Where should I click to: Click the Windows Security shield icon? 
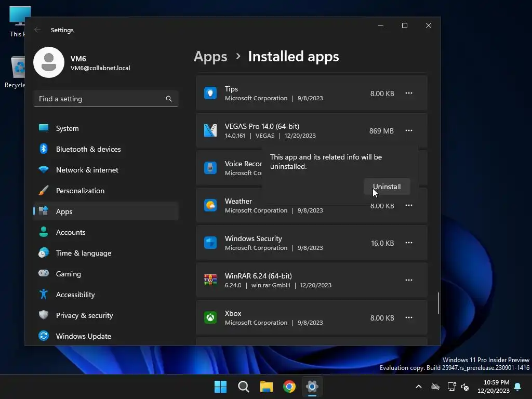210,243
